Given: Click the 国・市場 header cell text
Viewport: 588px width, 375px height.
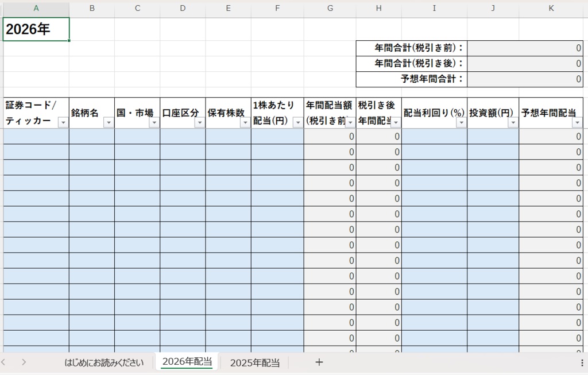Looking at the screenshot, I should 135,113.
